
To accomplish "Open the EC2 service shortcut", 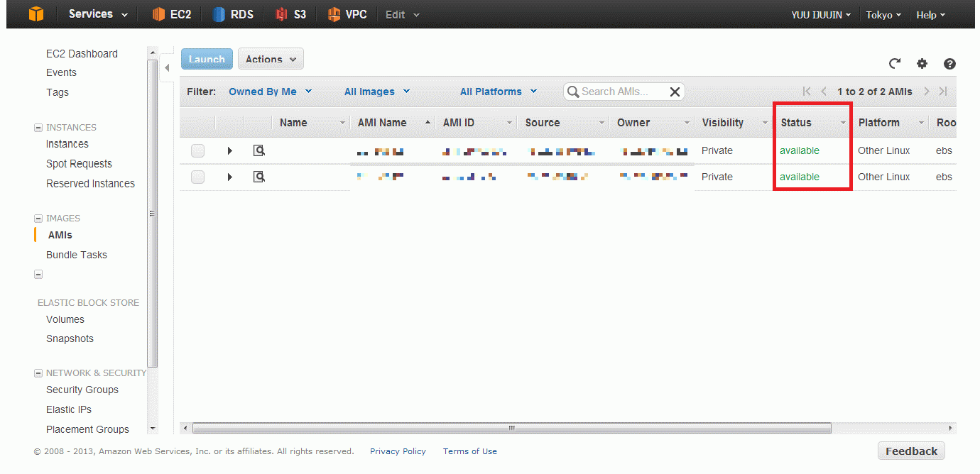I will pyautogui.click(x=172, y=14).
